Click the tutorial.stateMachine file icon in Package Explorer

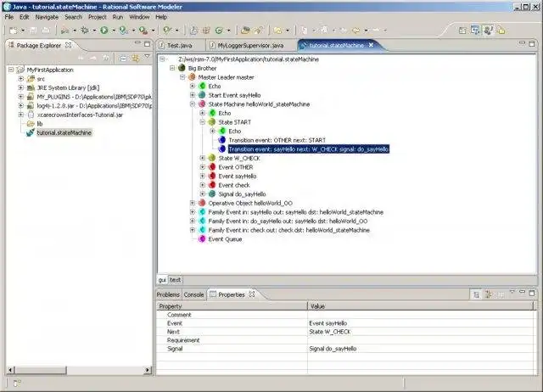31,132
